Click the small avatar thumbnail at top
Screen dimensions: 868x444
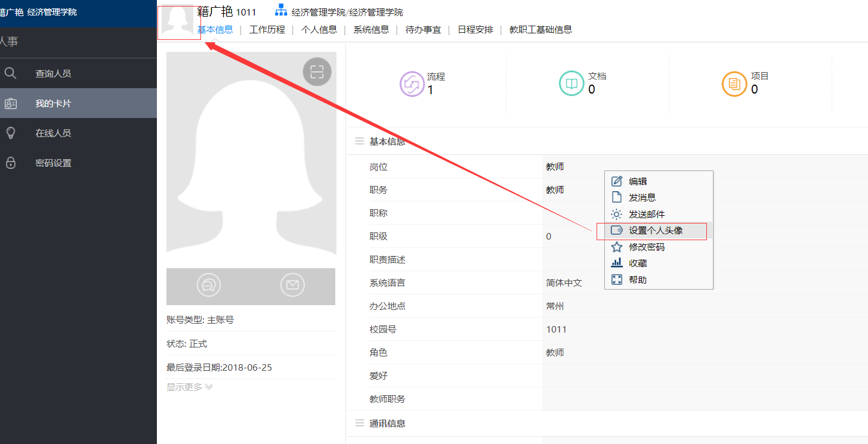tap(178, 21)
